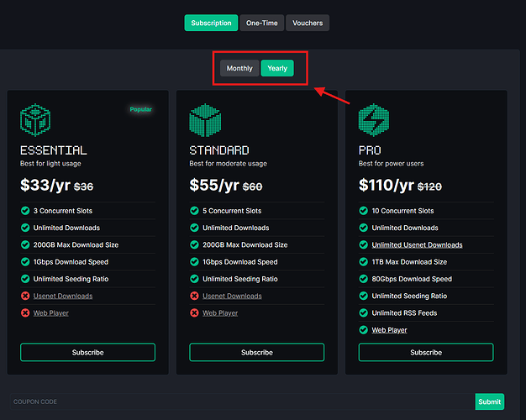The width and height of the screenshot is (526, 420).
Task: Click check icon beside 1TB Max Download Size
Action: (x=363, y=262)
